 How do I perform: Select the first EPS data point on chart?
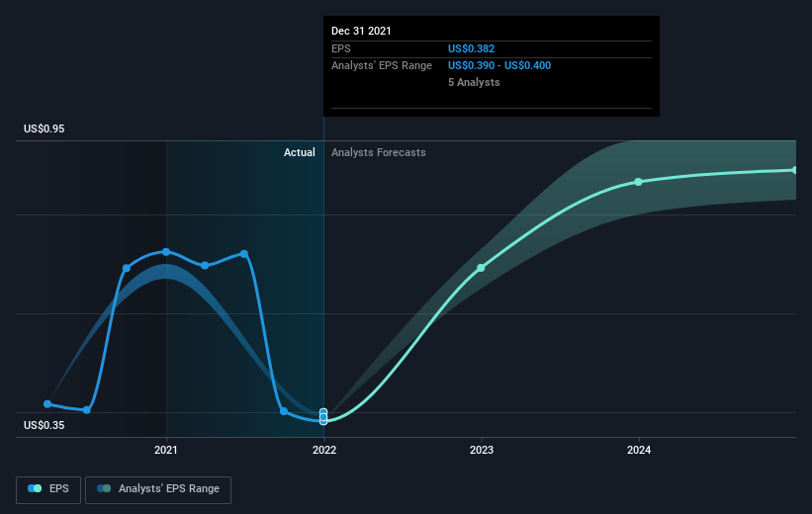pyautogui.click(x=47, y=403)
